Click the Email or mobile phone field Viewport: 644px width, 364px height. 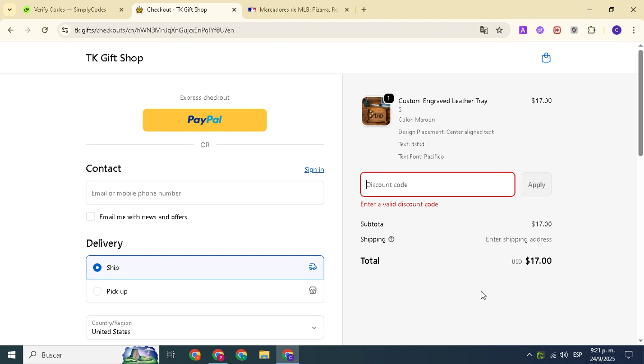point(205,193)
